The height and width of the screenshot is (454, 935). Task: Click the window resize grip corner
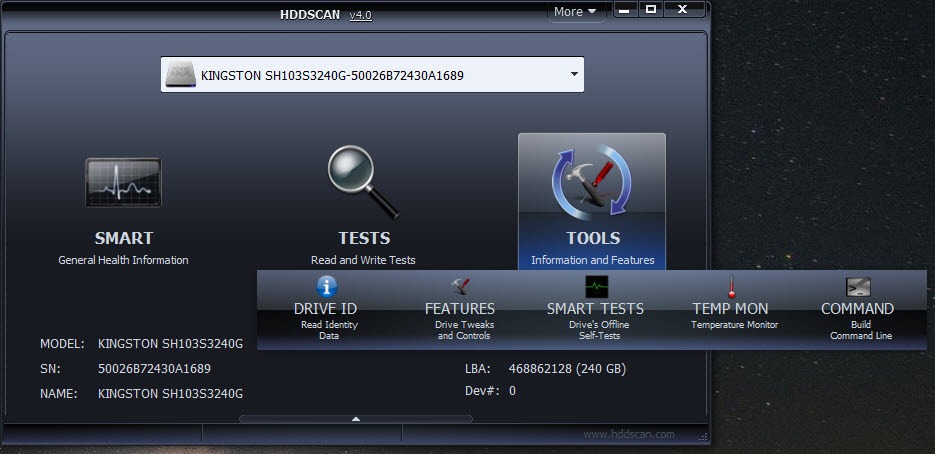click(702, 436)
